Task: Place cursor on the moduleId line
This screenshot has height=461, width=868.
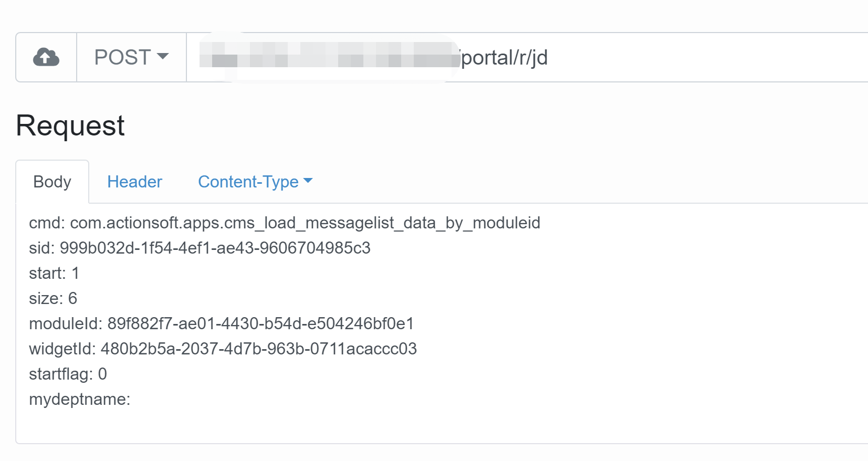Action: click(221, 324)
